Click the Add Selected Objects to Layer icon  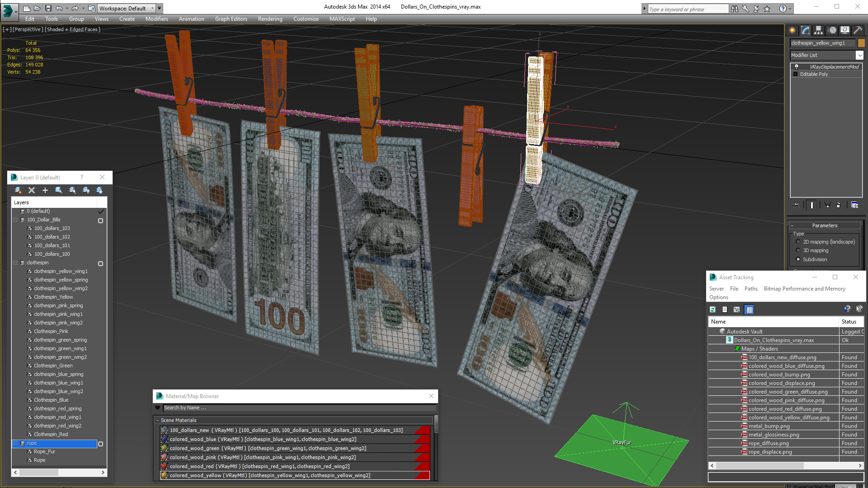pyautogui.click(x=59, y=190)
